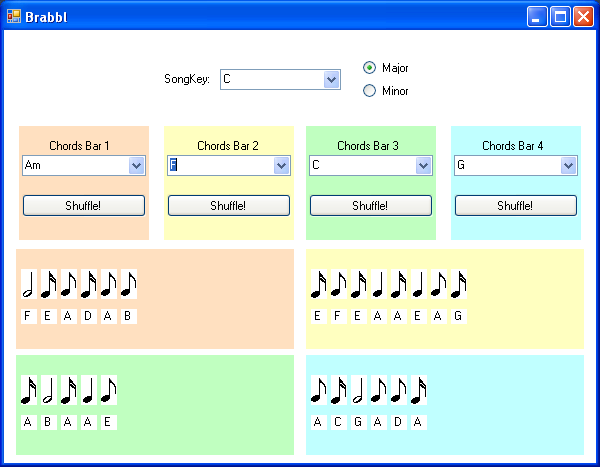Screen dimensions: 600x467
Task: Click the Chords Bar 1 heading
Action: (79, 146)
